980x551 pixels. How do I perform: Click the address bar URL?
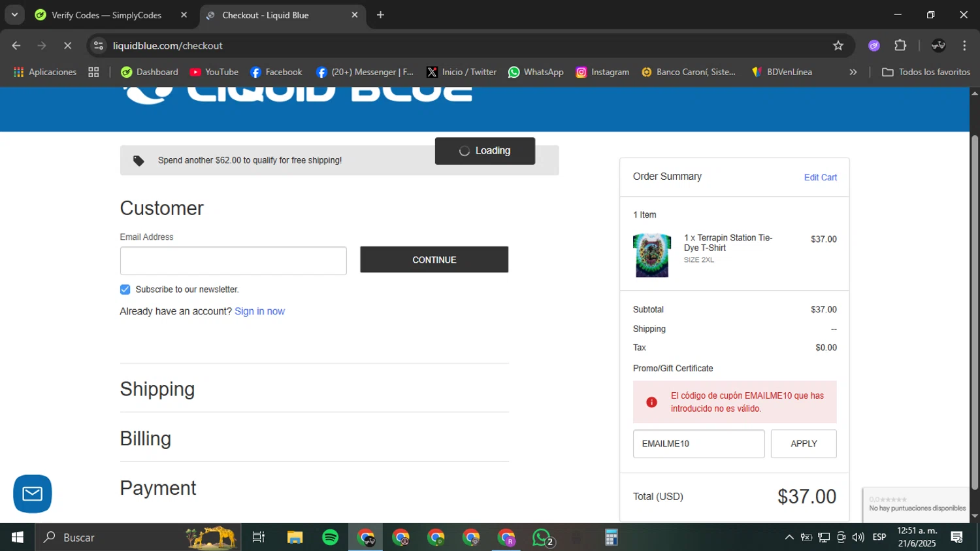click(167, 46)
